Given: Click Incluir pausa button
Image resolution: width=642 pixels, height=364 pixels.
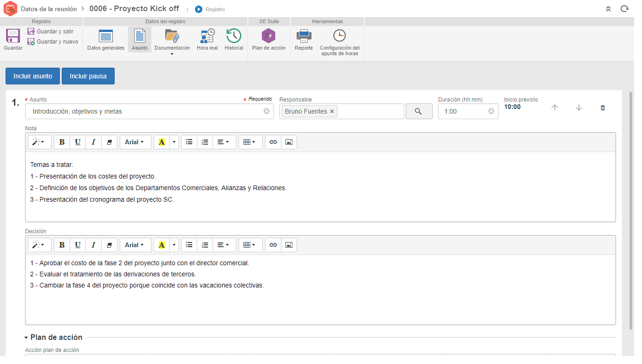Looking at the screenshot, I should coord(88,76).
